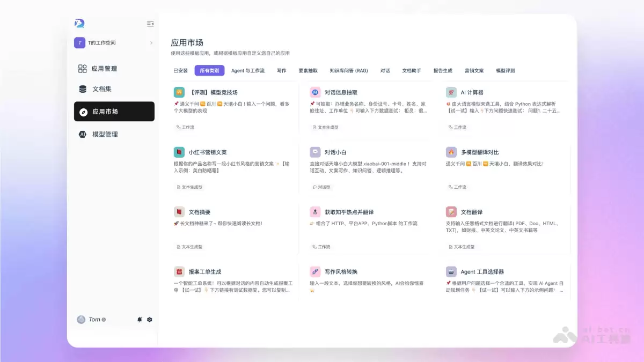Click the Tom username text
The image size is (644, 362).
[x=94, y=320]
